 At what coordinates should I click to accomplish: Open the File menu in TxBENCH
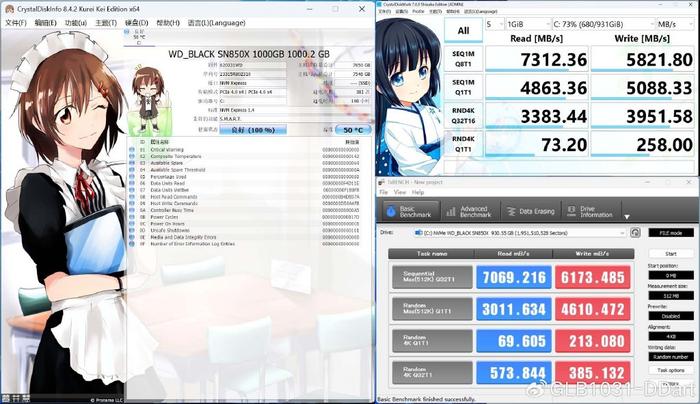[383, 192]
